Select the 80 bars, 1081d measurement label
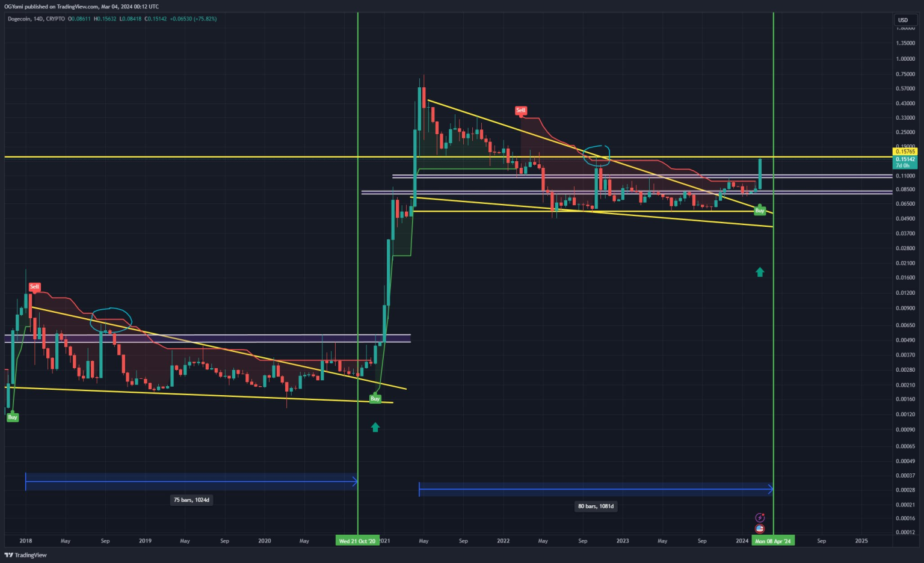Viewport: 924px width, 563px height. 596,506
